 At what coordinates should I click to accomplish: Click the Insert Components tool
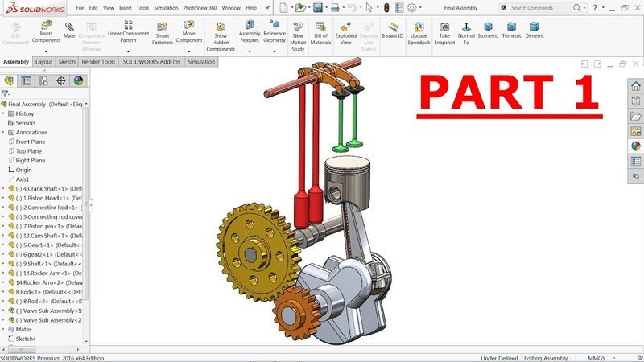point(46,31)
